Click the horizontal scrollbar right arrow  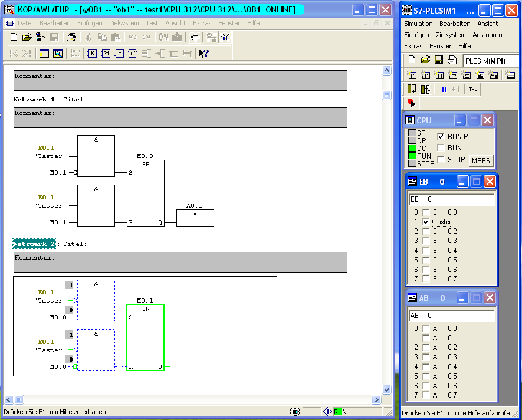tap(376, 399)
